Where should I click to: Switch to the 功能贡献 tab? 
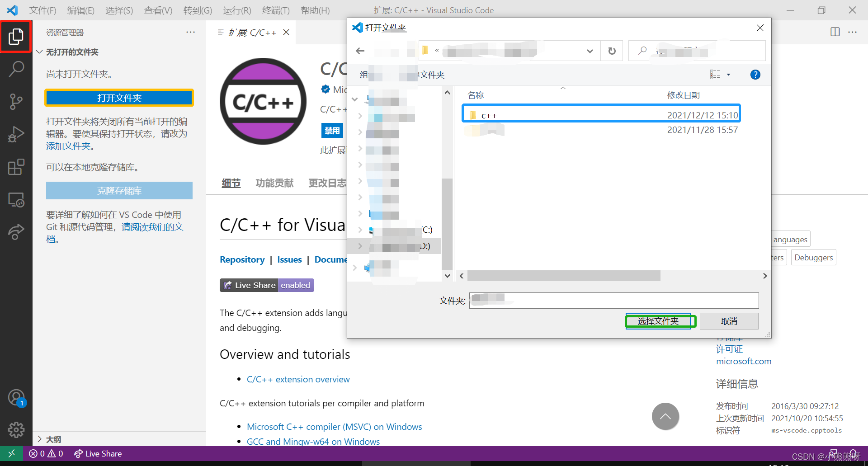point(274,183)
